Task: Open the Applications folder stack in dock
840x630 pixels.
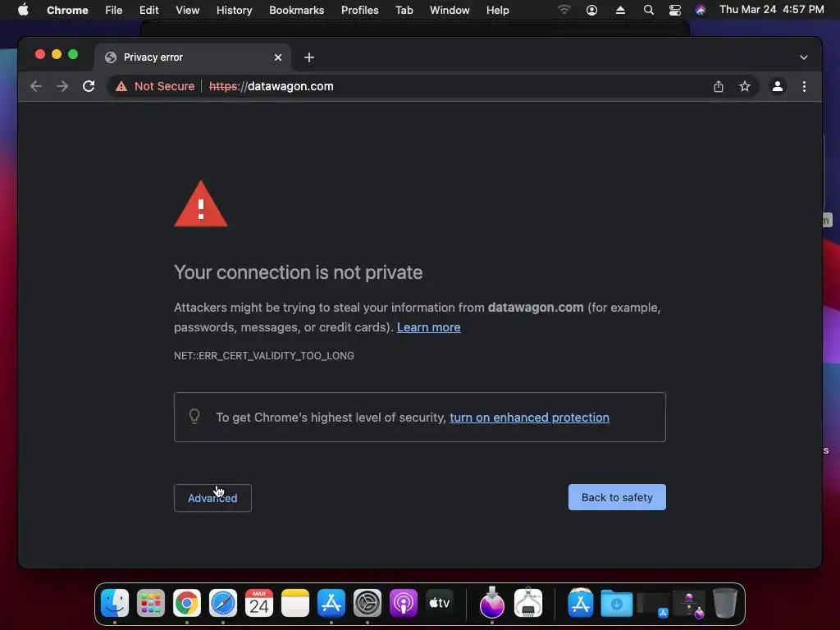Action: [x=580, y=603]
